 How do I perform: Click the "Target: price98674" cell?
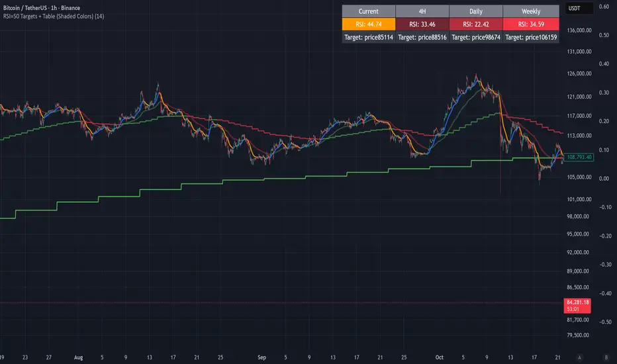tap(475, 38)
